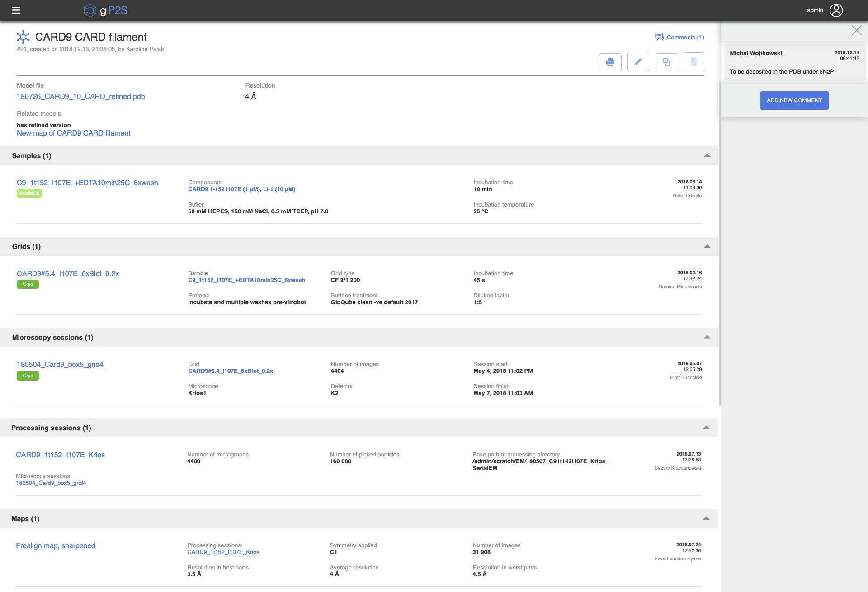The height and width of the screenshot is (592, 868).
Task: Collapse the Samples section
Action: (707, 156)
